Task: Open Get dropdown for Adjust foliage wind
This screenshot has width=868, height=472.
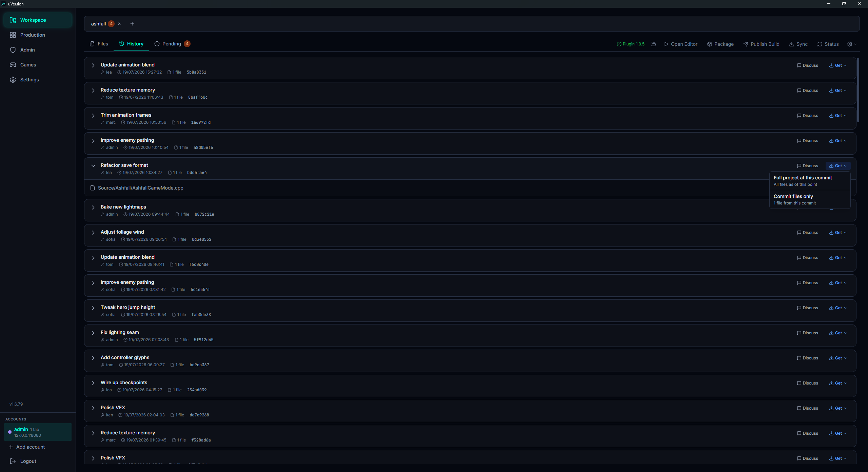Action: pos(838,233)
